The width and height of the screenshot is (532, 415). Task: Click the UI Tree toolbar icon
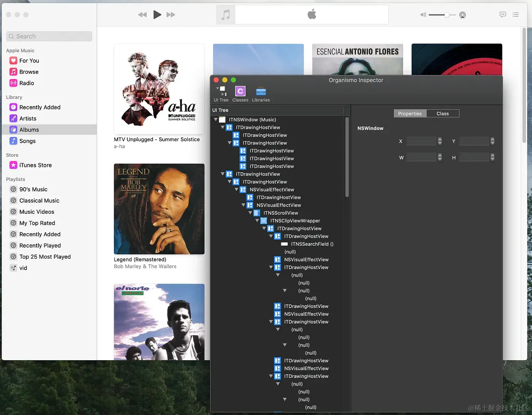click(x=221, y=94)
